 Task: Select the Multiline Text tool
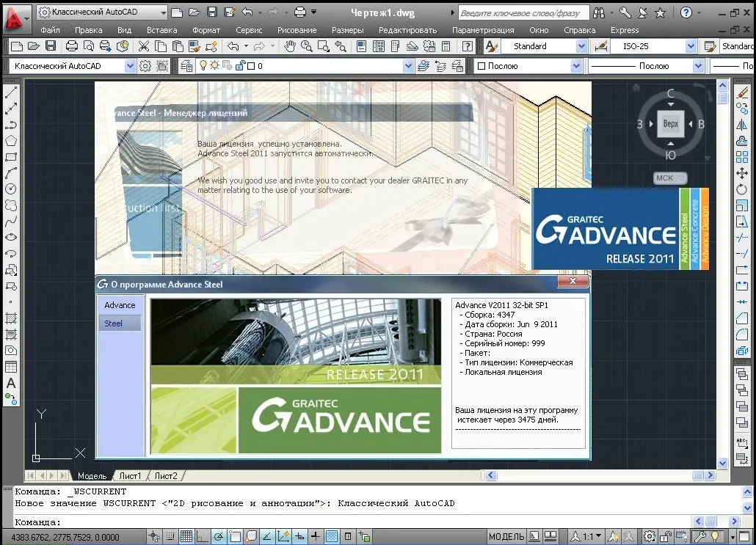pos(10,383)
